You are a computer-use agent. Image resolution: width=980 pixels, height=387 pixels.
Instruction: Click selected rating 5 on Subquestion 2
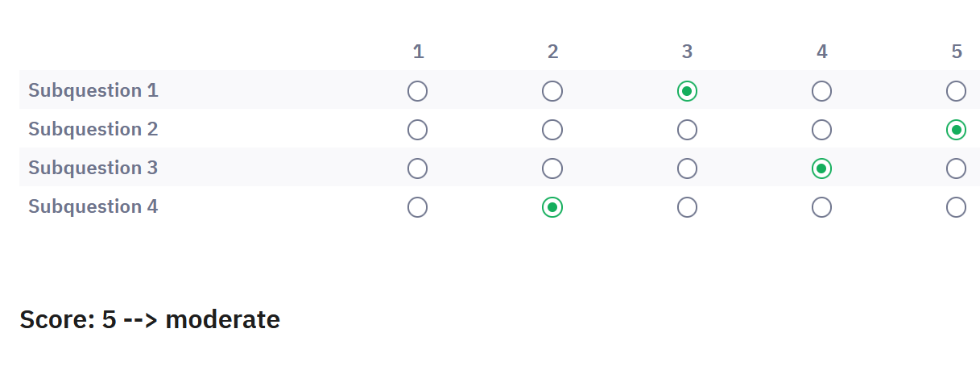[x=956, y=130]
